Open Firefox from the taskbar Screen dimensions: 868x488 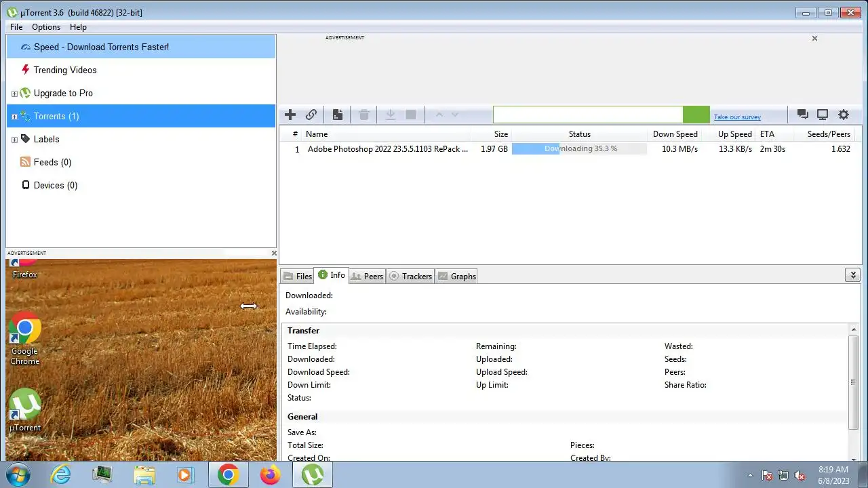click(x=270, y=474)
